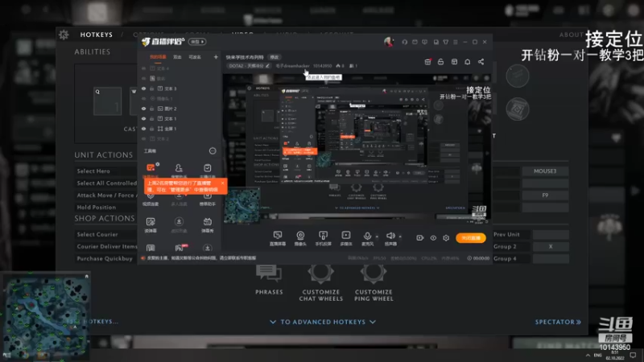Open the phone screen mirroring source
Image resolution: width=644 pixels, height=362 pixels.
pos(324,236)
